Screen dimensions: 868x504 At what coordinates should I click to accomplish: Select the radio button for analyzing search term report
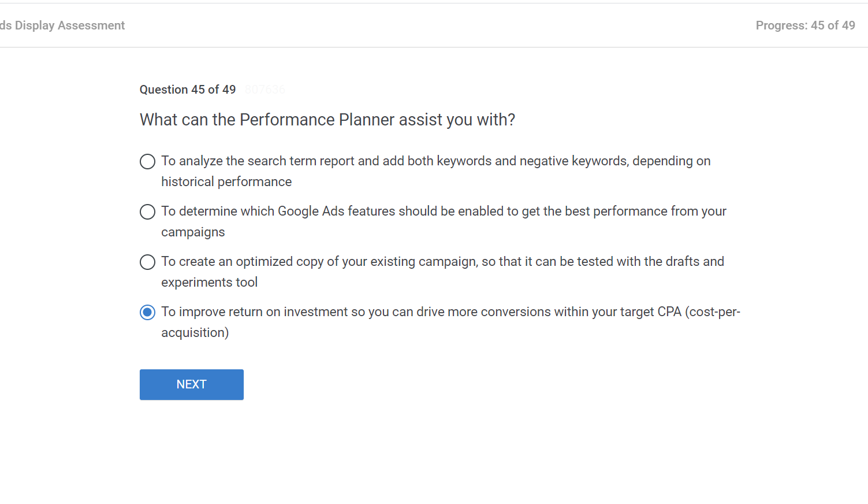(147, 161)
